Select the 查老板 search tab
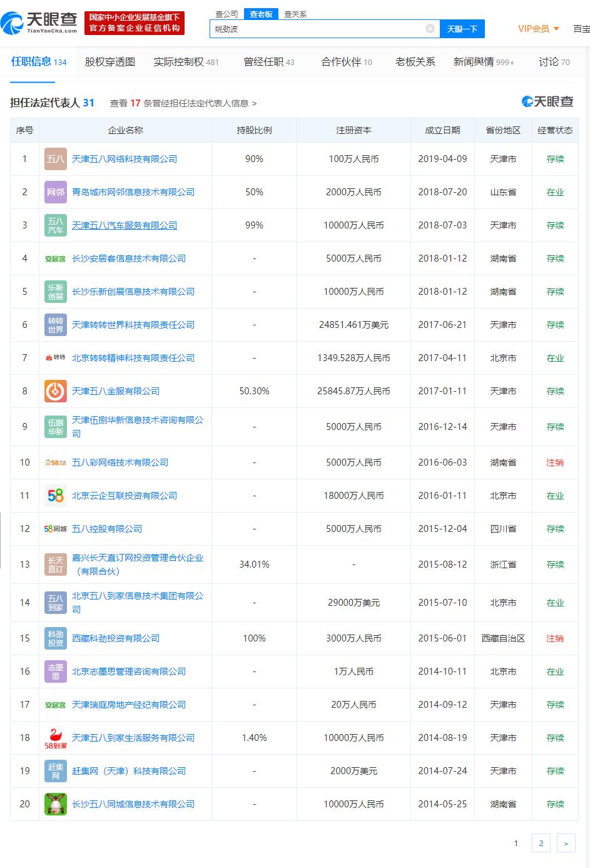 click(261, 14)
